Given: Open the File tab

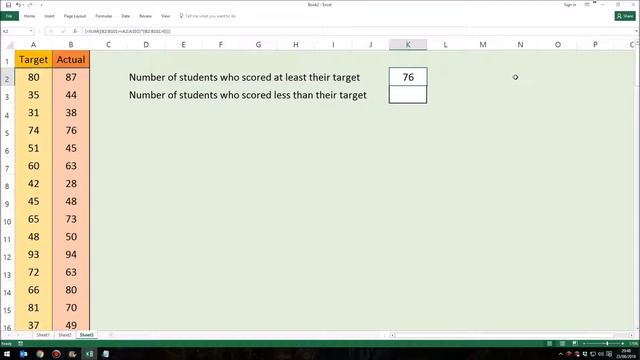Looking at the screenshot, I should [9, 16].
